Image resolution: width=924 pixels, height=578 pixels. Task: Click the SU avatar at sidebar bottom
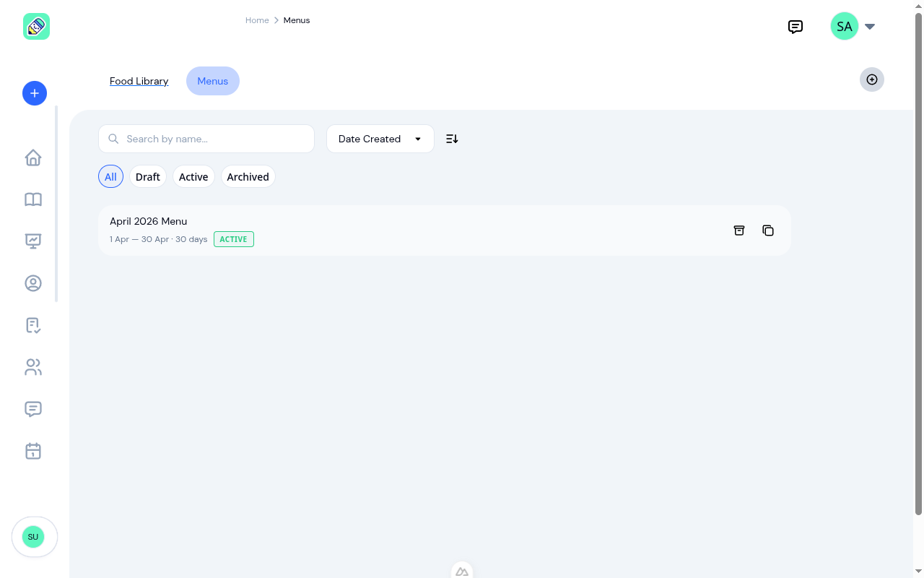33,537
